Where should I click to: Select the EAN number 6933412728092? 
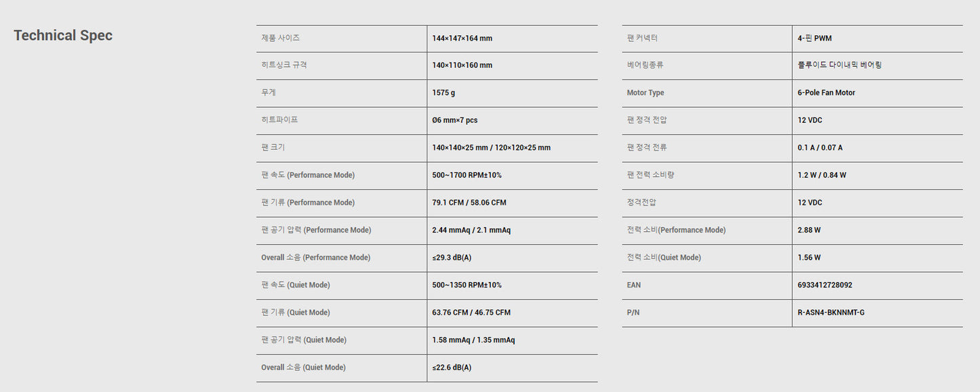pyautogui.click(x=825, y=286)
